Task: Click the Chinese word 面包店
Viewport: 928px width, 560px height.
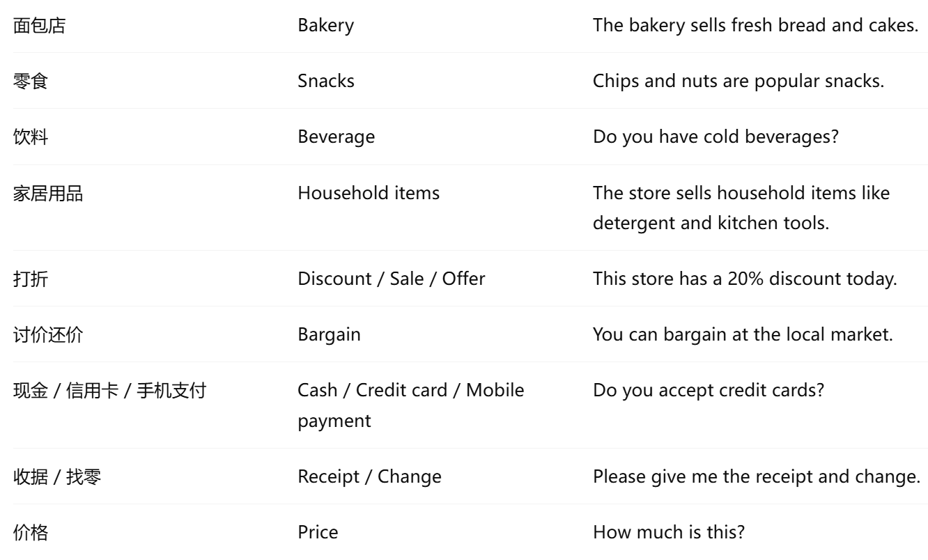Action: (x=41, y=25)
